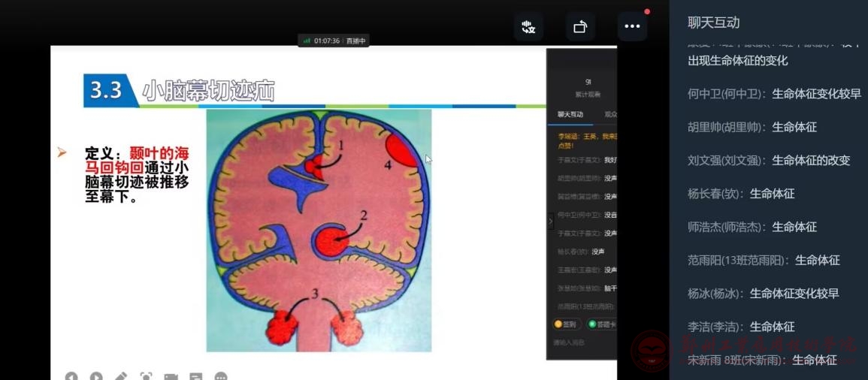868x380 pixels.
Task: Click the video camera icon
Action: pyautogui.click(x=171, y=376)
